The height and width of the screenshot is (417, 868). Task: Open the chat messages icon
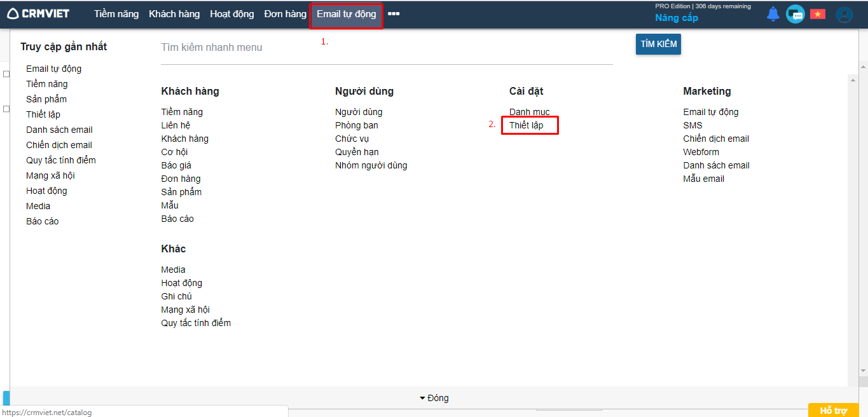click(795, 14)
